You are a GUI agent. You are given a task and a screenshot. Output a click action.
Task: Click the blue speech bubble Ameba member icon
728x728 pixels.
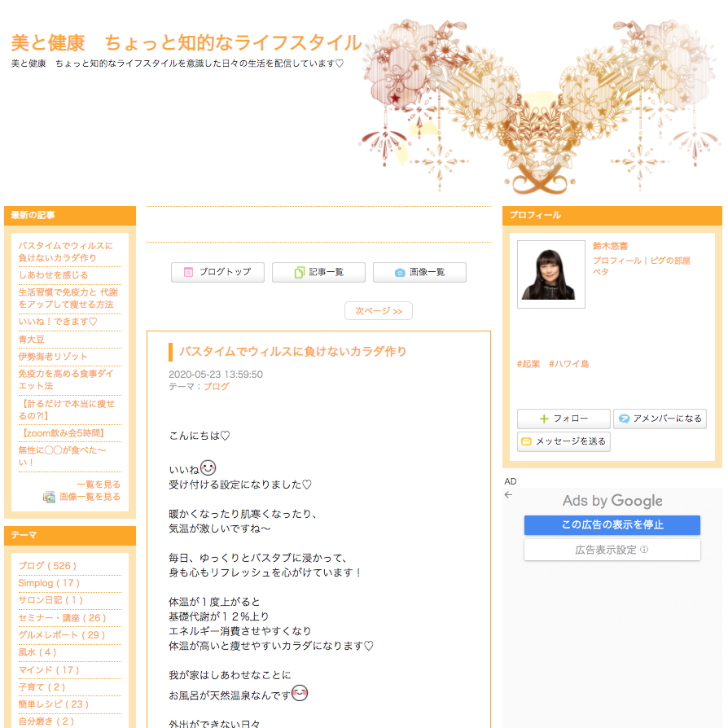click(x=625, y=419)
